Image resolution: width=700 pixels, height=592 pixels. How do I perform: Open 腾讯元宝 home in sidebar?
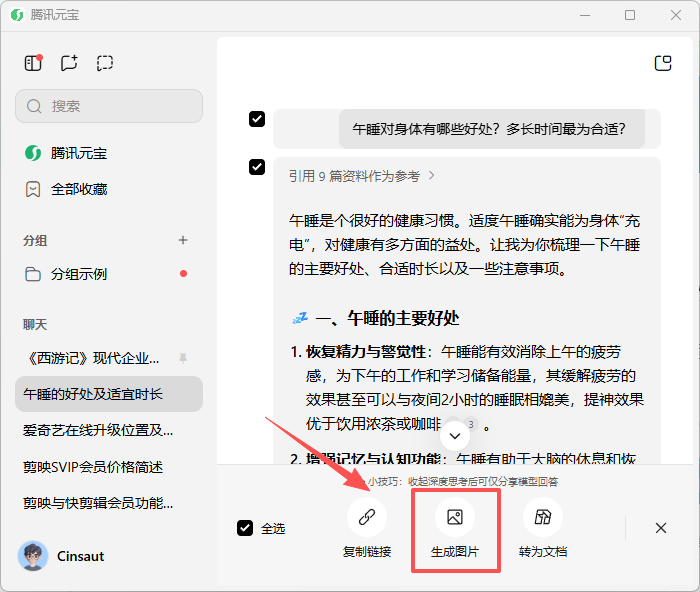click(109, 153)
